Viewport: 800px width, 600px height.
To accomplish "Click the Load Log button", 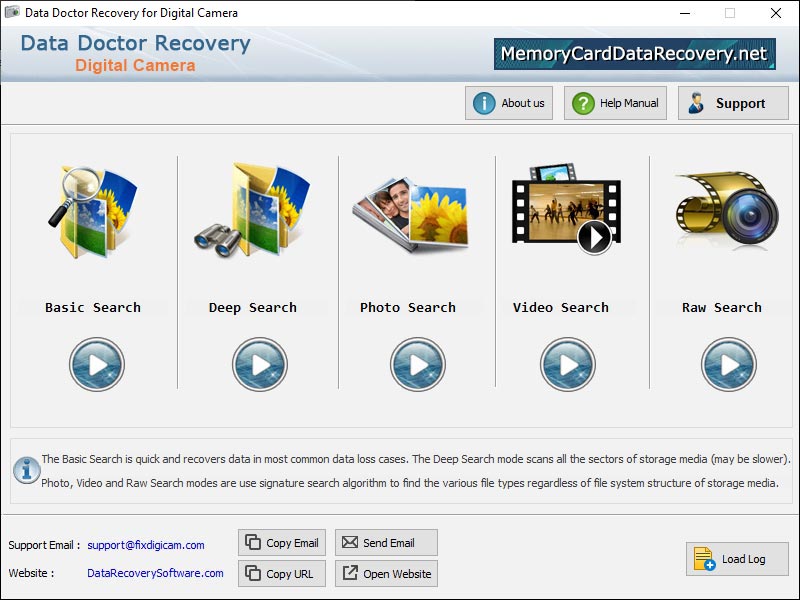I will tap(736, 558).
